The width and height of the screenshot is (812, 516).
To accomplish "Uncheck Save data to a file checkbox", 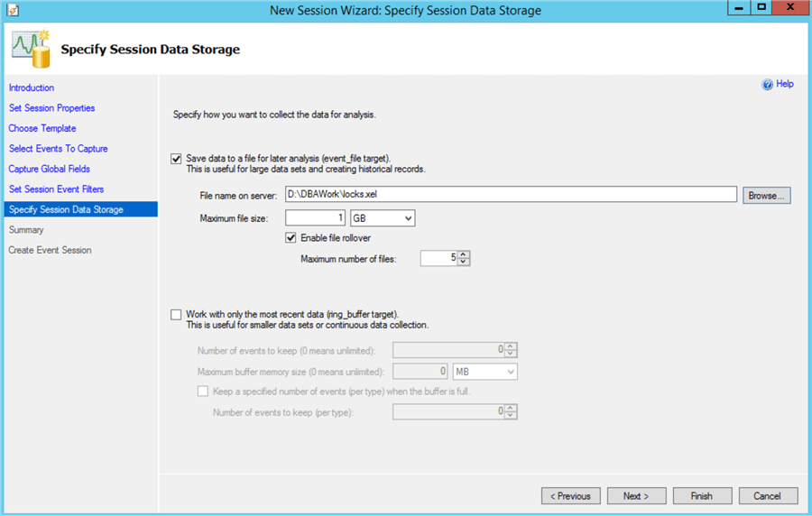I will (x=176, y=158).
